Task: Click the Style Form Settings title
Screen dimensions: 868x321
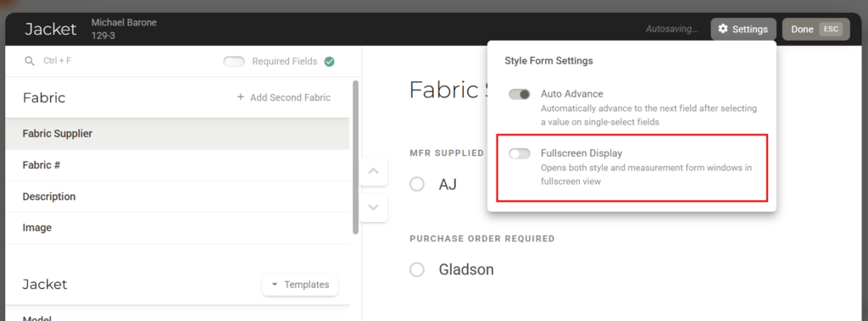Action: (548, 61)
